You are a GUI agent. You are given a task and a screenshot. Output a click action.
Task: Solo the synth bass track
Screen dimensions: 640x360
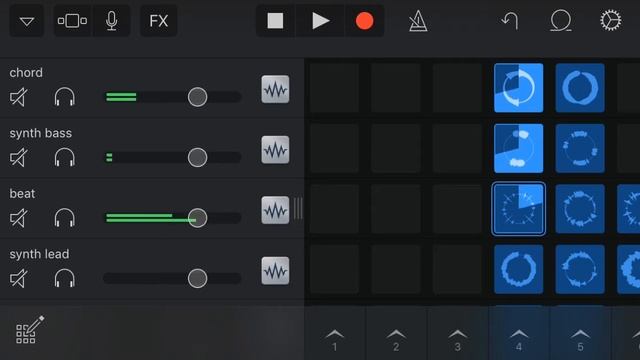(x=64, y=158)
